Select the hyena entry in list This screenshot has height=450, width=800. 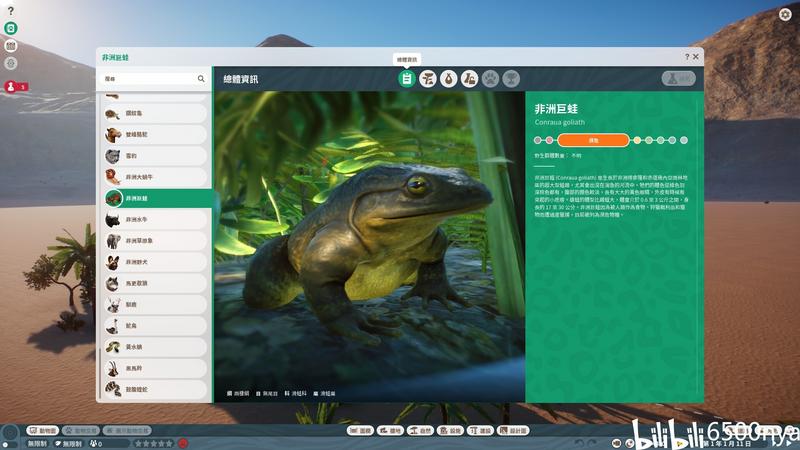pos(156,283)
